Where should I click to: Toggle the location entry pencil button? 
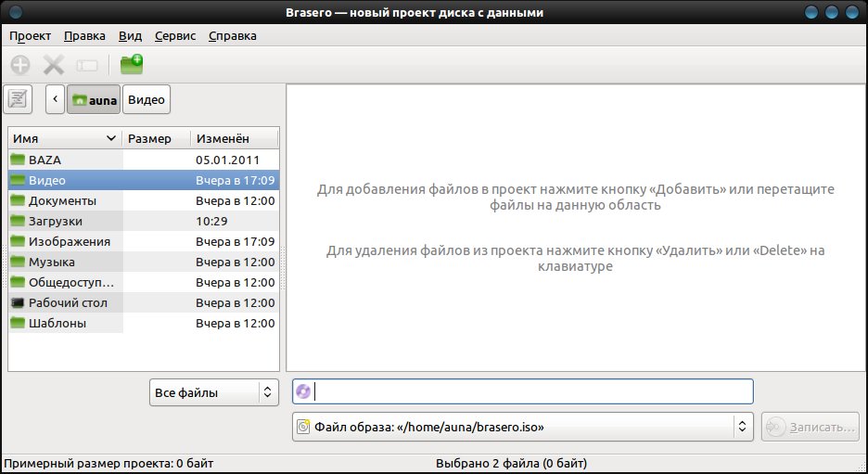tap(18, 99)
